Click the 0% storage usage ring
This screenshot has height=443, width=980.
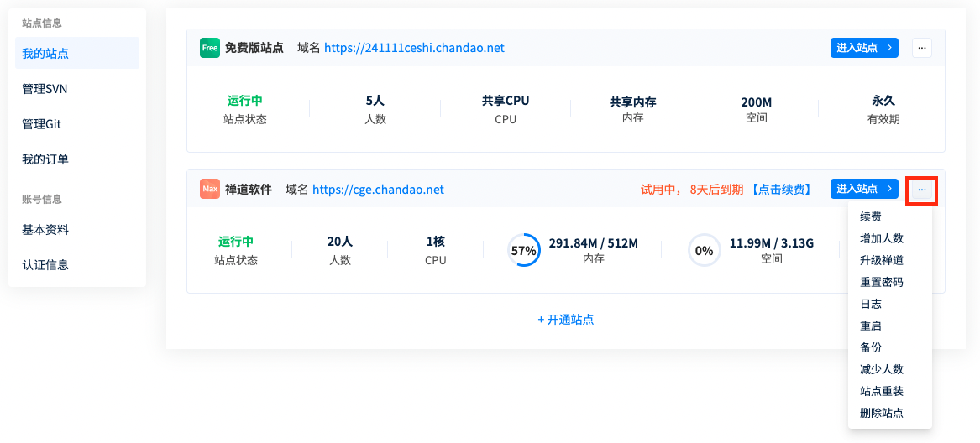704,250
